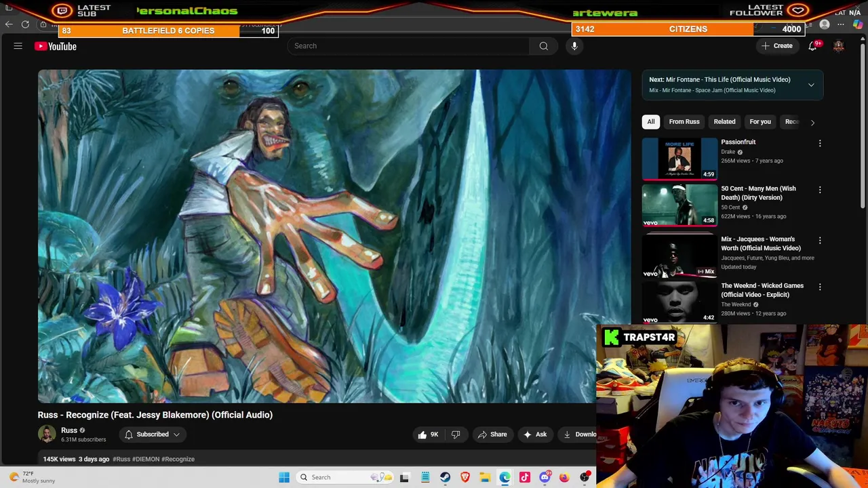Open the #DIEMON hashtag link
The image size is (868, 488).
(x=146, y=460)
